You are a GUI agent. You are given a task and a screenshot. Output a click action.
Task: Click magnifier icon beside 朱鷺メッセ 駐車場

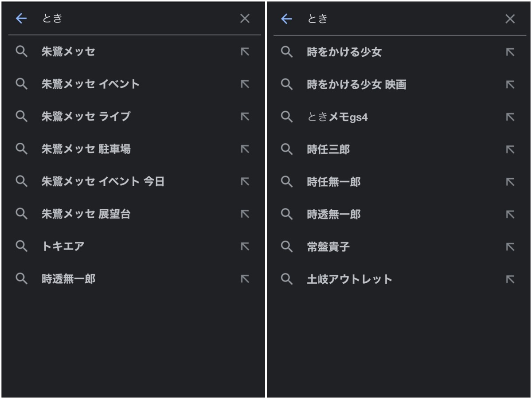22,149
